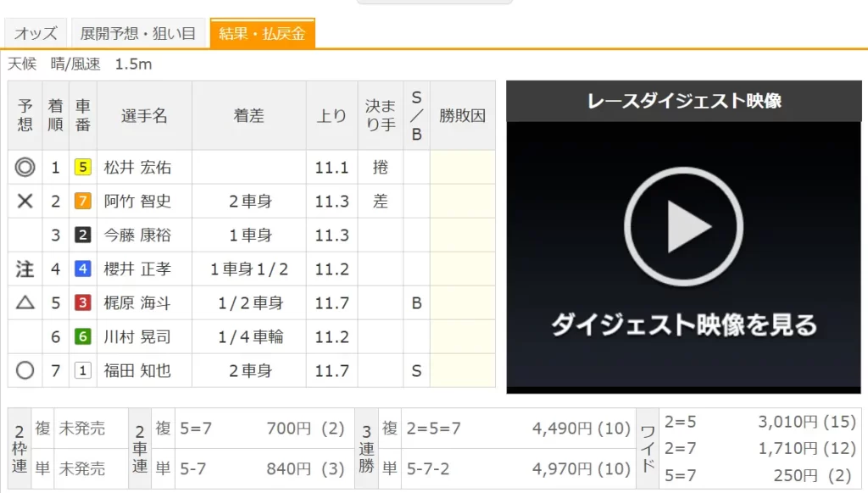Click white car number 1 badge
Image resolution: width=868 pixels, height=493 pixels.
click(x=82, y=371)
